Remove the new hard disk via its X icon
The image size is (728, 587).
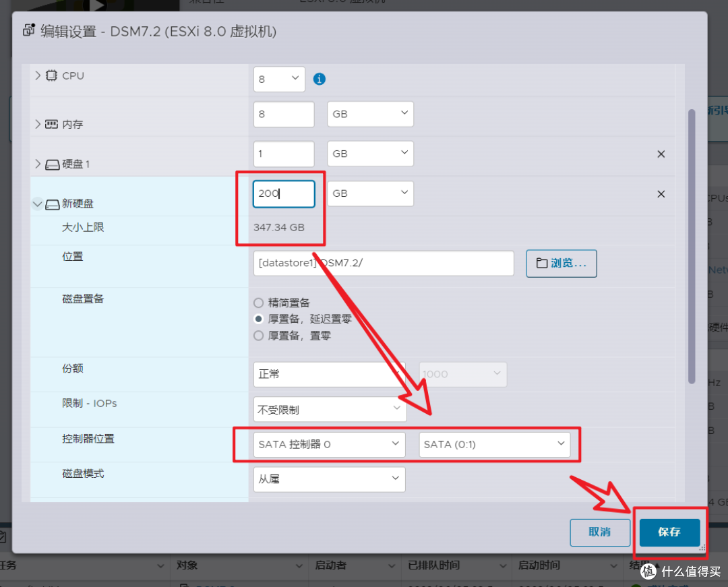coord(661,193)
